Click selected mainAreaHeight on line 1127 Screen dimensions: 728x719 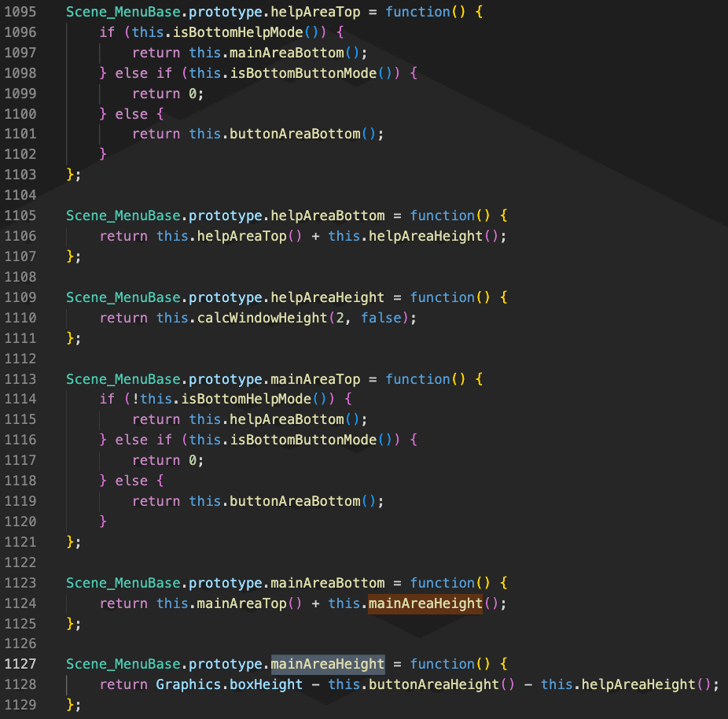327,664
